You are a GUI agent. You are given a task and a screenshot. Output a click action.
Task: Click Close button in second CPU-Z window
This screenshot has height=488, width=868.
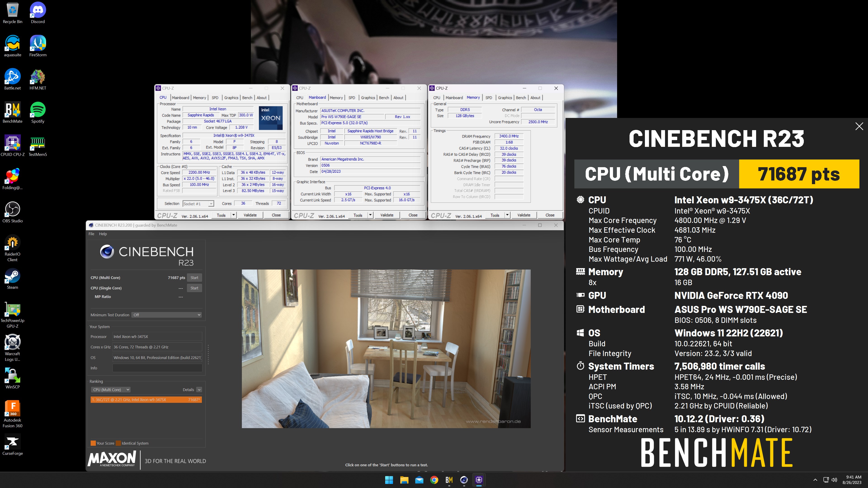413,215
